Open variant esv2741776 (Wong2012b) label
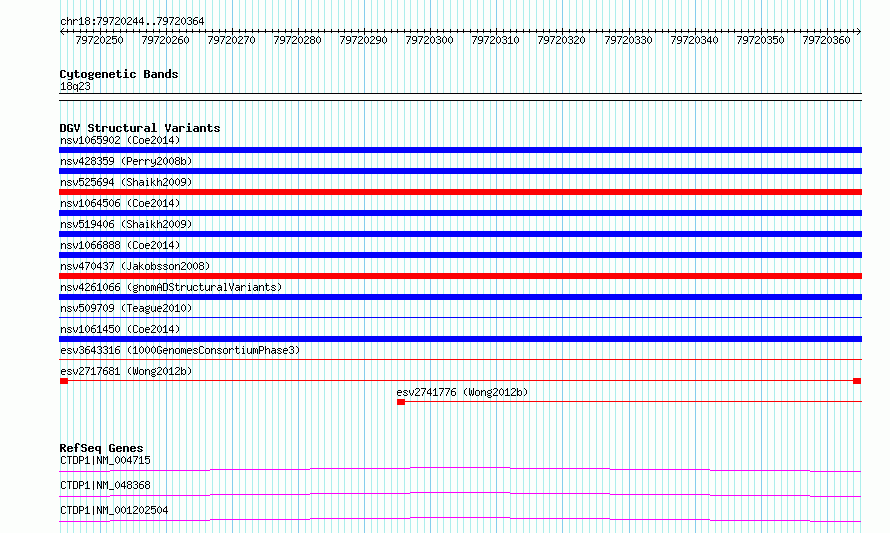Viewport: 890px width, 533px height. point(462,392)
